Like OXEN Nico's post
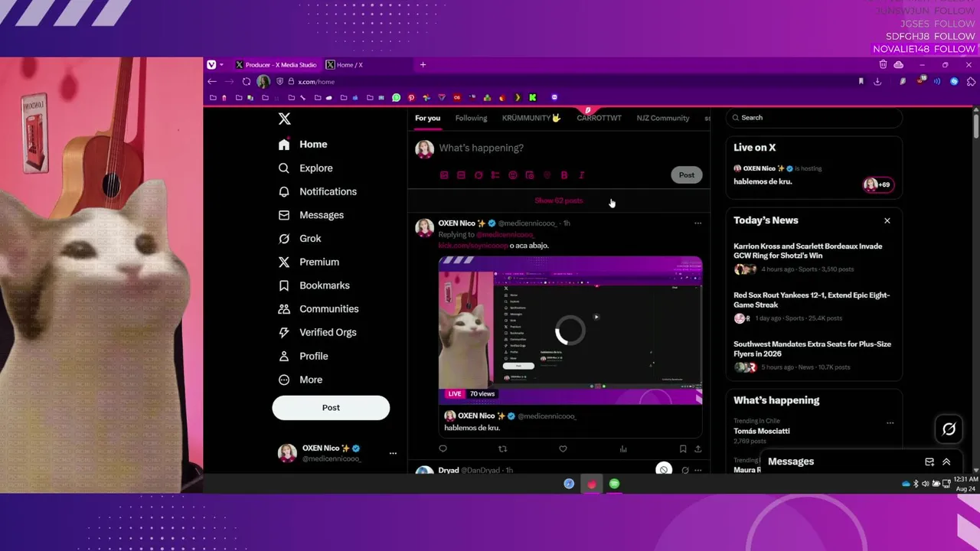Image resolution: width=980 pixels, height=551 pixels. pos(563,449)
